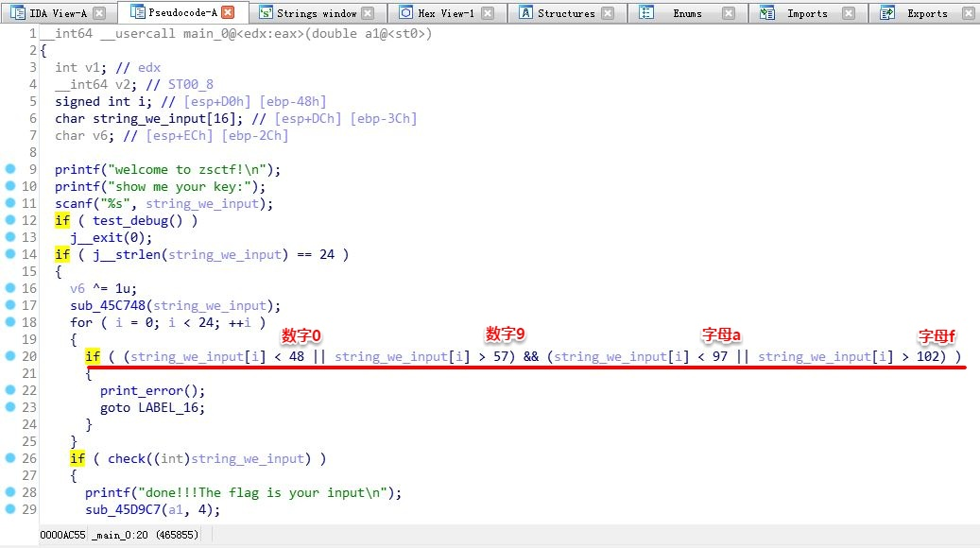Toggle breakpoint dot on line 9
980x548 pixels.
click(10, 169)
